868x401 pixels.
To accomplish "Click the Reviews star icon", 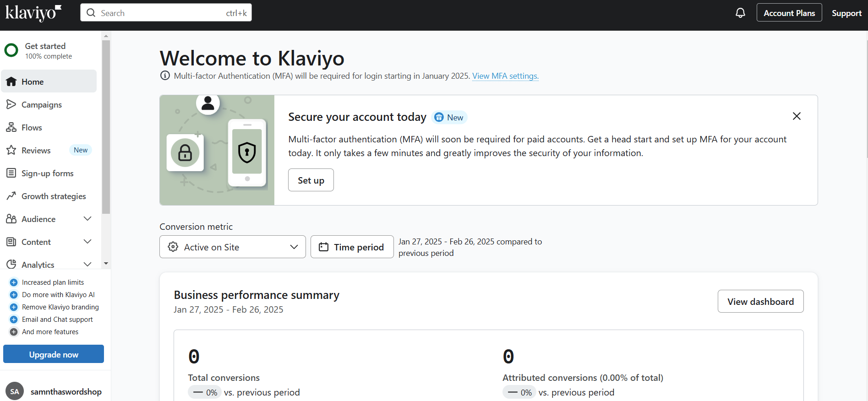I will click(11, 150).
